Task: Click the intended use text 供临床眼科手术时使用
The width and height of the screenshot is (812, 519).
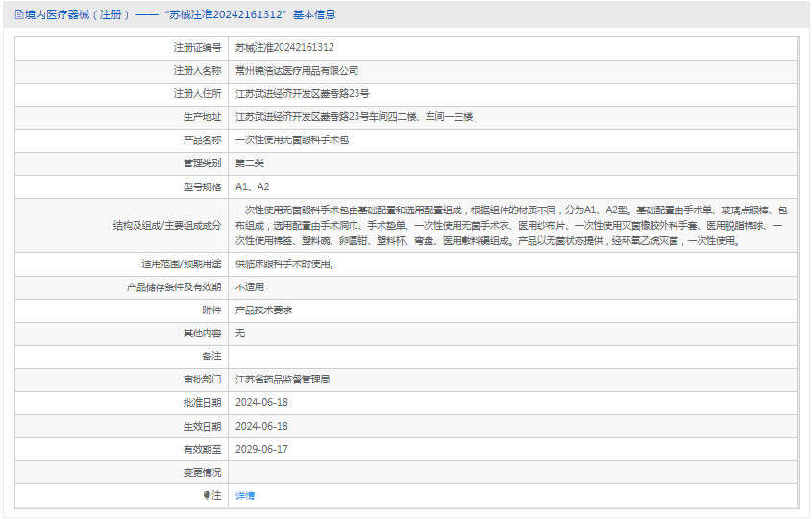Action: pyautogui.click(x=285, y=264)
